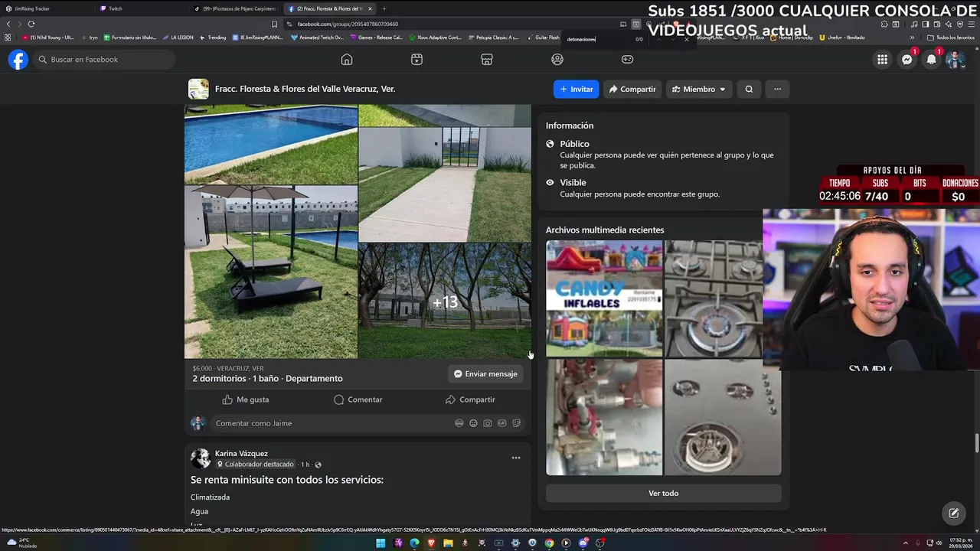Open the Facebook Groups icon
Image resolution: width=980 pixels, height=551 pixels.
(557, 60)
